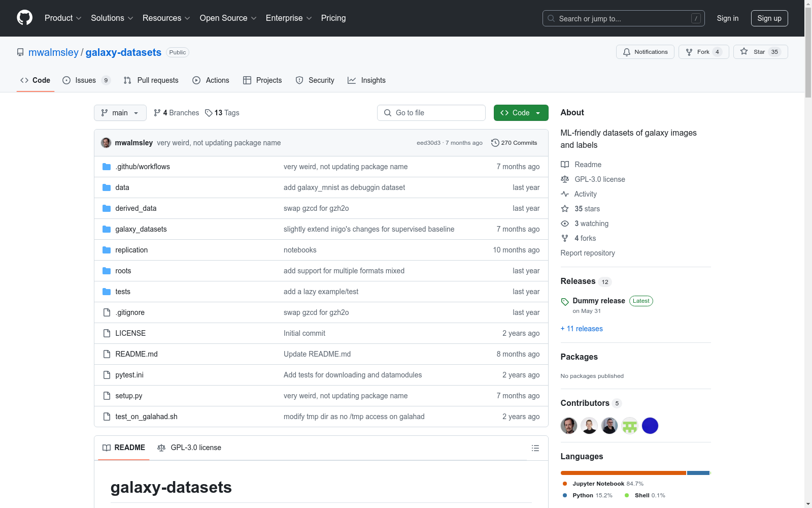The height and width of the screenshot is (508, 812).
Task: Click the .github/workflows folder icon
Action: click(x=107, y=167)
